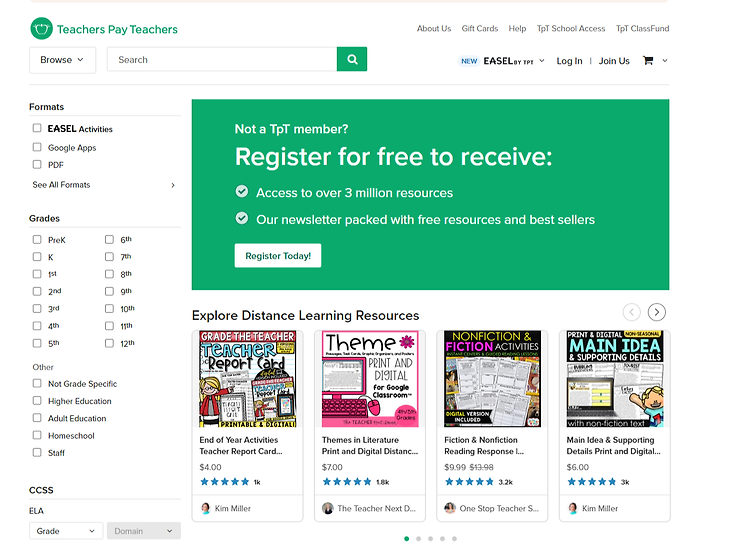Open the Help menu item
Screen dimensions: 750x545
(x=517, y=29)
